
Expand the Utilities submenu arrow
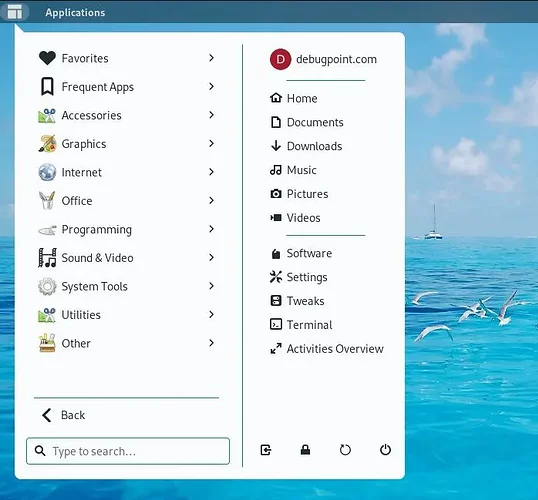[211, 314]
